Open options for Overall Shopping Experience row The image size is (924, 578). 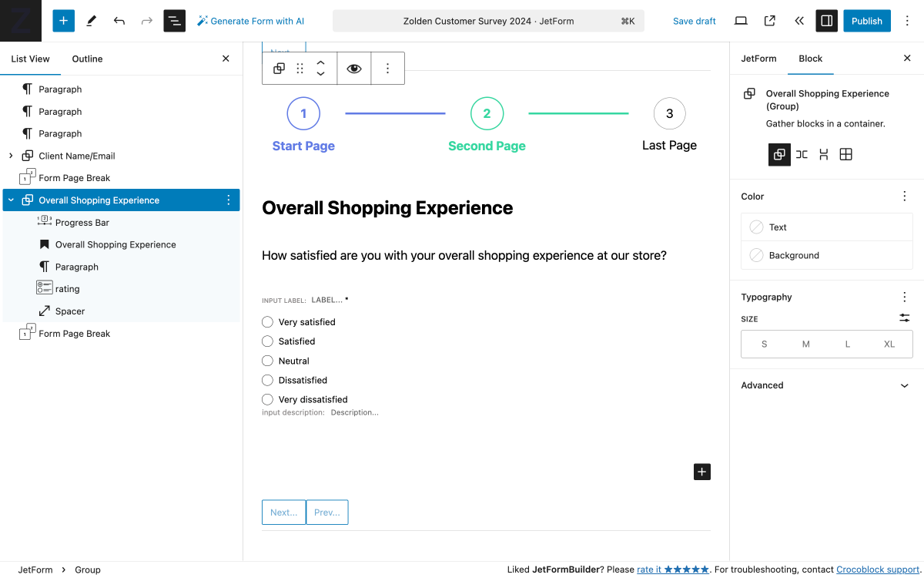(x=228, y=200)
